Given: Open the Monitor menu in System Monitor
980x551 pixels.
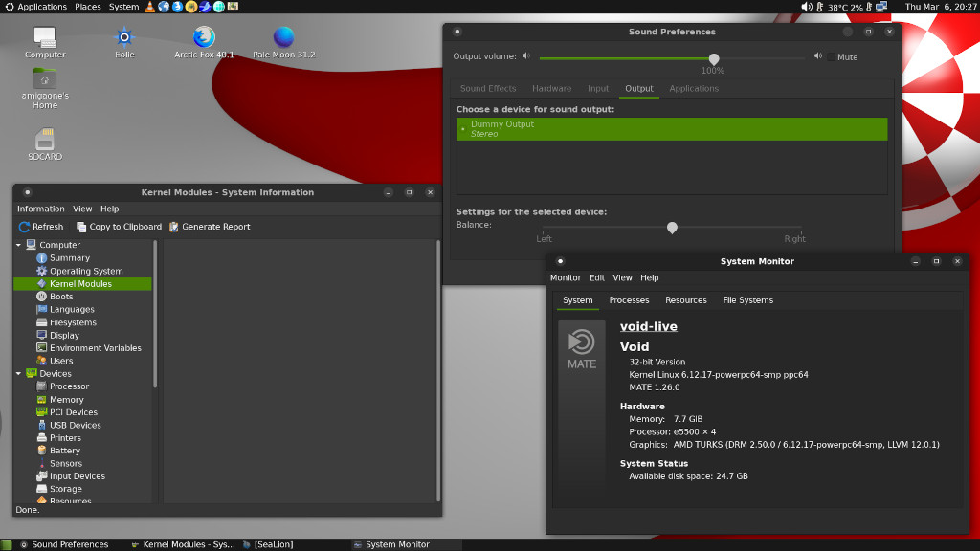Looking at the screenshot, I should click(565, 277).
